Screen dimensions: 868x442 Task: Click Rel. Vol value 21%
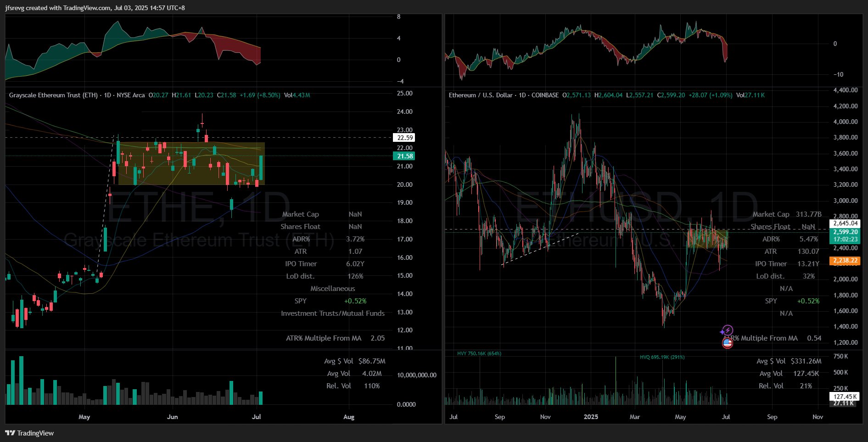(x=806, y=386)
